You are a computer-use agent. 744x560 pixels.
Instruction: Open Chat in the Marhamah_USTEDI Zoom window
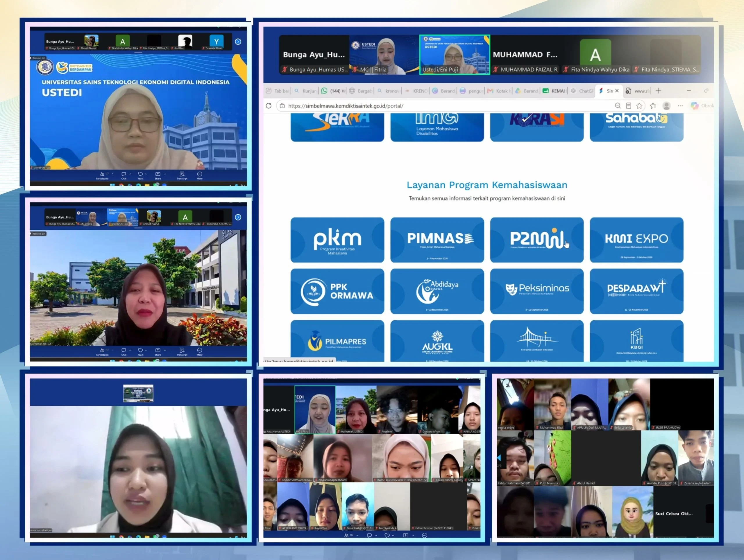point(124,351)
